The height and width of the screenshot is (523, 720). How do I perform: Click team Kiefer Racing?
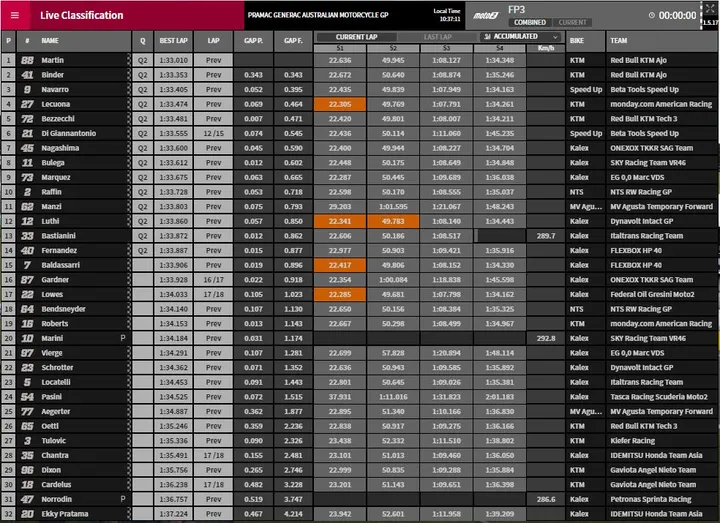(632, 441)
